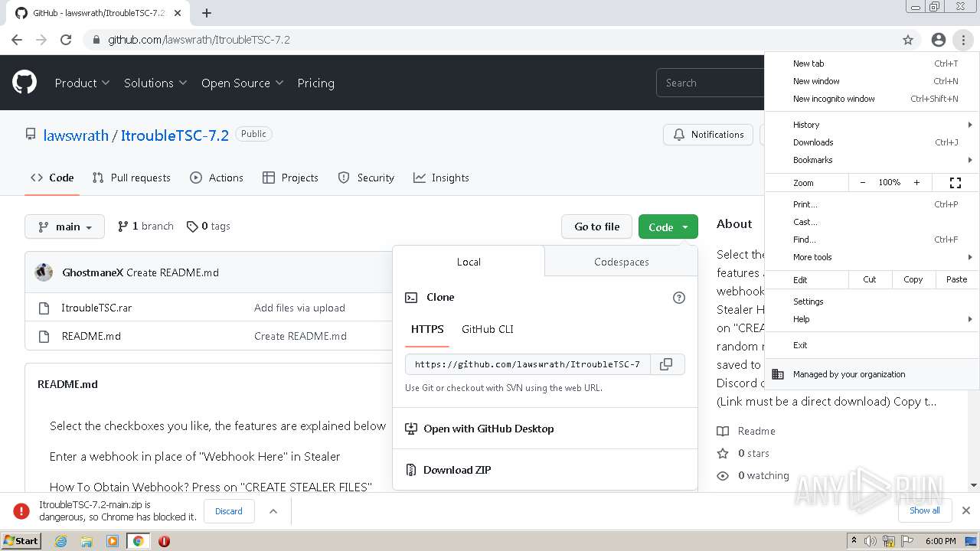Open the Actions repository tab
980x551 pixels.
[x=217, y=178]
